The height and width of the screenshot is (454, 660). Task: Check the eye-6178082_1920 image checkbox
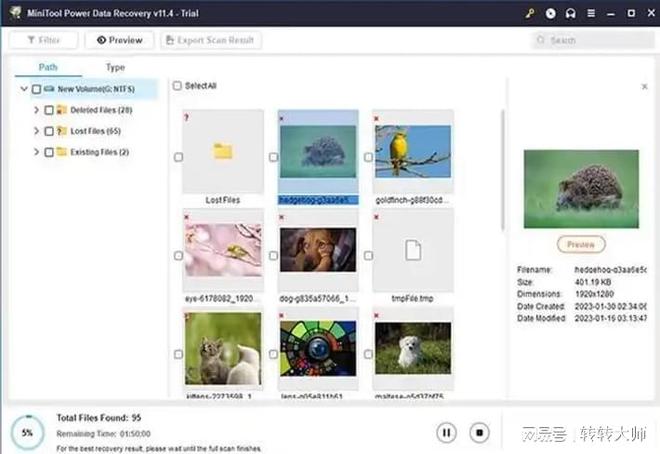click(178, 255)
